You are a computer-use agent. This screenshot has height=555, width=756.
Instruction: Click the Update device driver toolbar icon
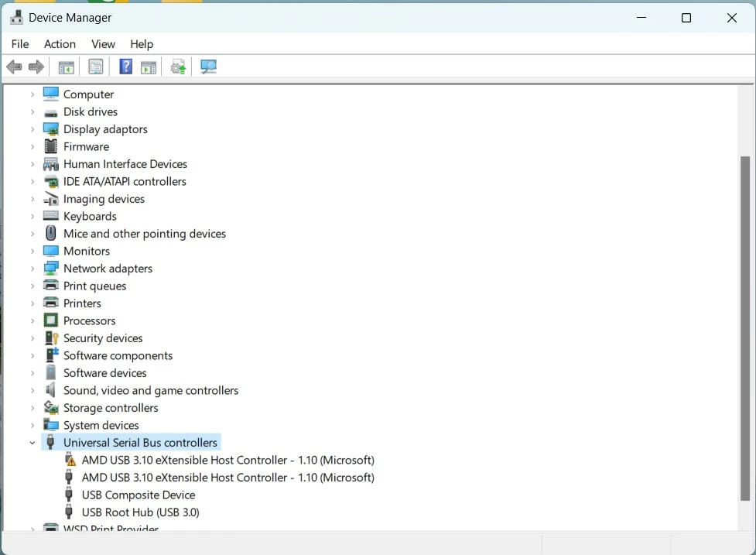point(179,67)
